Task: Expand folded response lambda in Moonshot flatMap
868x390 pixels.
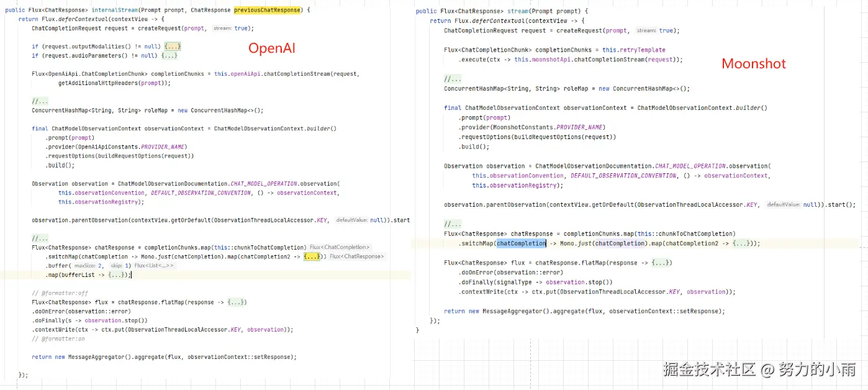Action: pos(660,263)
